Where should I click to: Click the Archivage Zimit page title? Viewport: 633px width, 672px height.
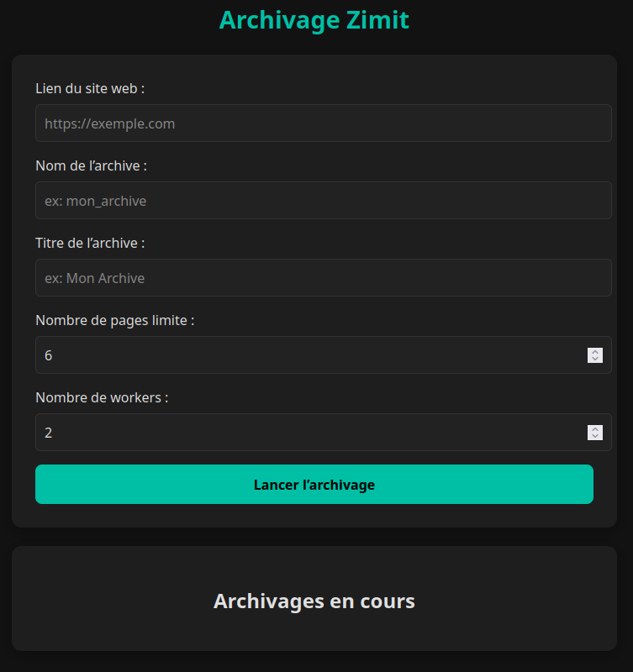point(314,20)
